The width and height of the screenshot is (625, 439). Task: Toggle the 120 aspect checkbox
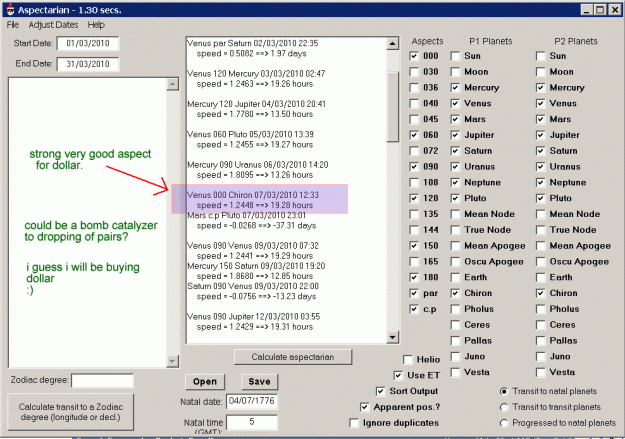click(414, 198)
